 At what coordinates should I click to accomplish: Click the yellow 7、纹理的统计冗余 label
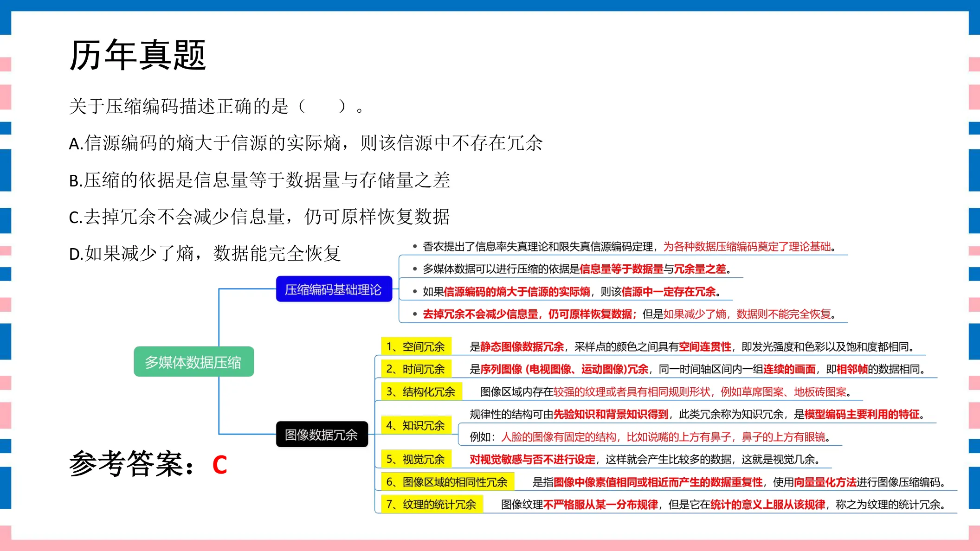click(432, 504)
